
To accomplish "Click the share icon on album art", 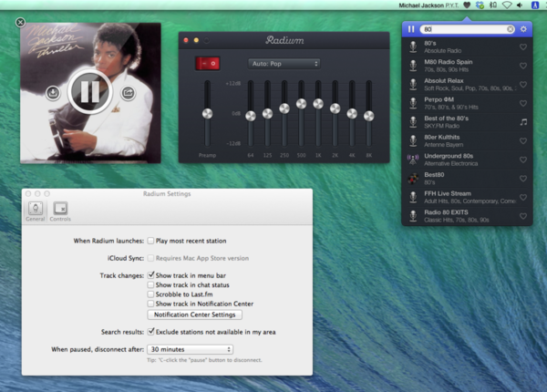I will pyautogui.click(x=127, y=93).
